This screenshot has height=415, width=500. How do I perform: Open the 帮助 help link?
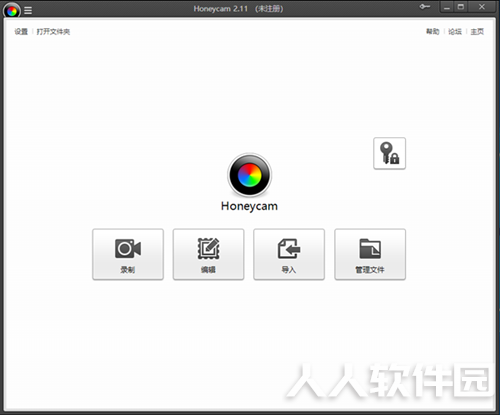tap(433, 32)
